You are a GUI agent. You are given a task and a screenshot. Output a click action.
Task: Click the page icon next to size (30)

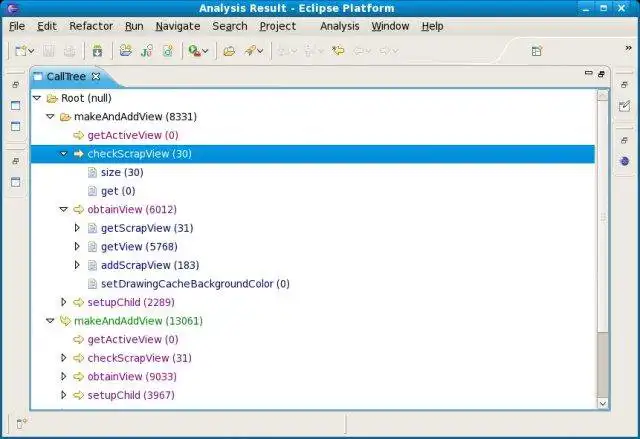[93, 173]
